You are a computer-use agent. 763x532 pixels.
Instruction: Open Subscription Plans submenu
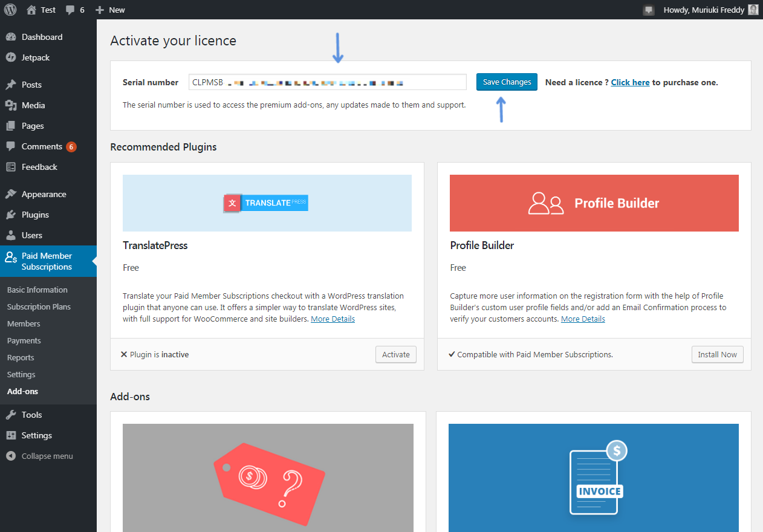click(39, 307)
